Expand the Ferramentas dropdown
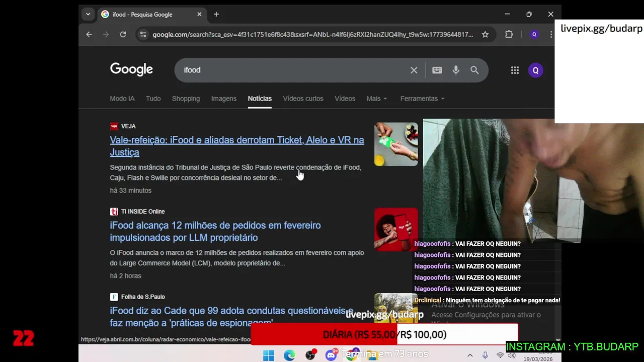 (x=422, y=99)
